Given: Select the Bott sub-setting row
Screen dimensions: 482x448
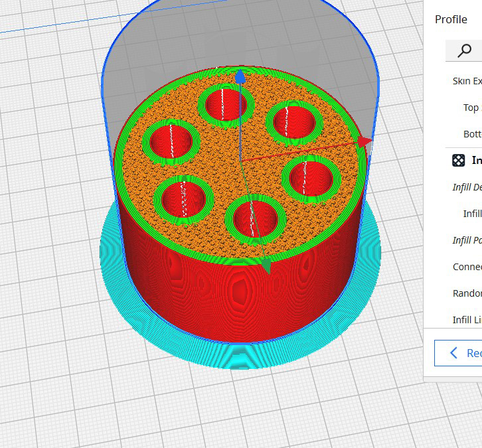Looking at the screenshot, I should click(472, 134).
